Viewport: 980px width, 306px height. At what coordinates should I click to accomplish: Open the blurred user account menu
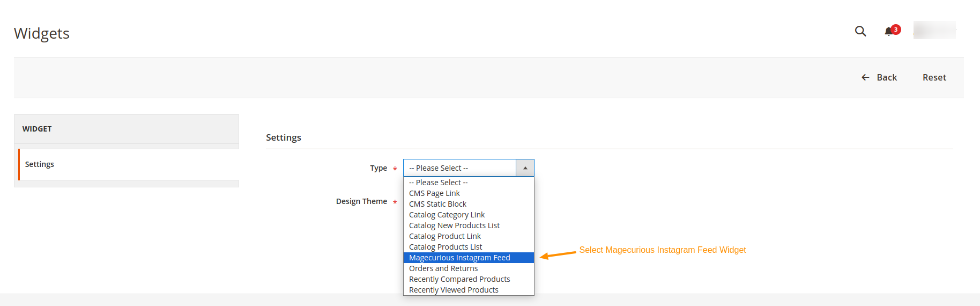tap(934, 30)
